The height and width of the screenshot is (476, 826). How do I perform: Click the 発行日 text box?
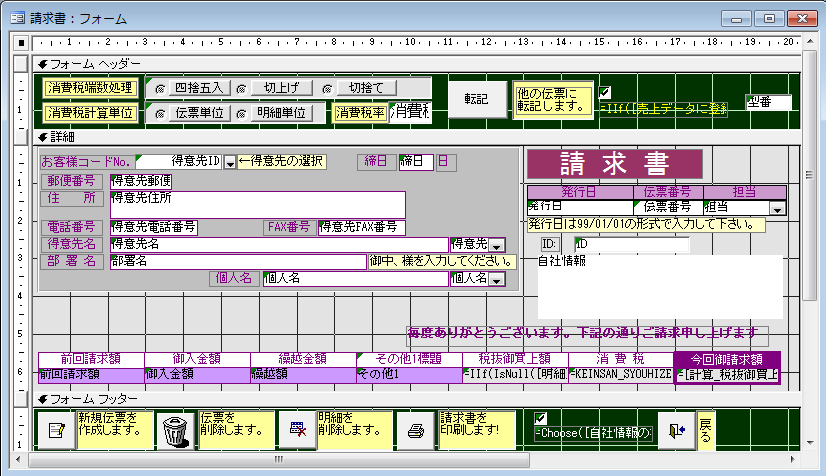580,207
